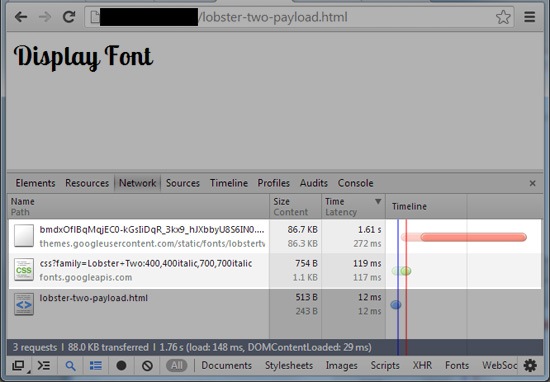Select the css?family=Lobster+Two request
The image size is (550, 382).
pos(275,271)
